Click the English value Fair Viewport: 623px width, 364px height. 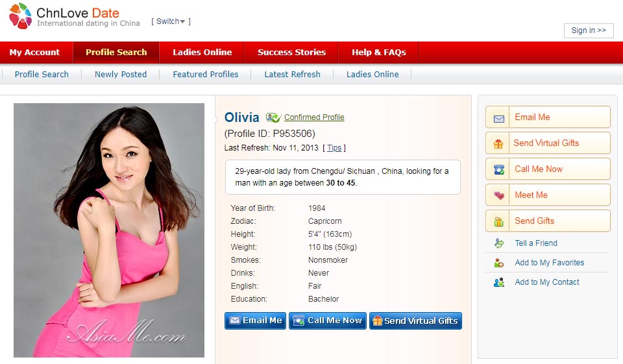point(315,286)
